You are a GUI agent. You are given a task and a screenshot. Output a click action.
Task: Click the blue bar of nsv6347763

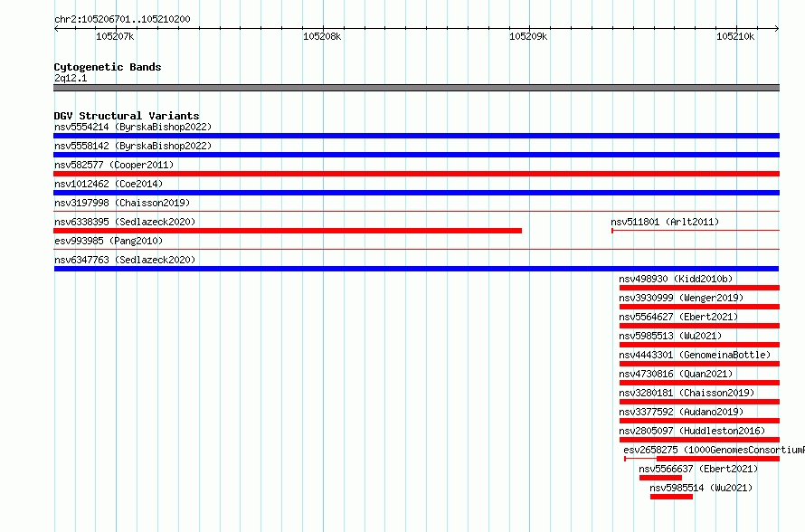click(416, 269)
